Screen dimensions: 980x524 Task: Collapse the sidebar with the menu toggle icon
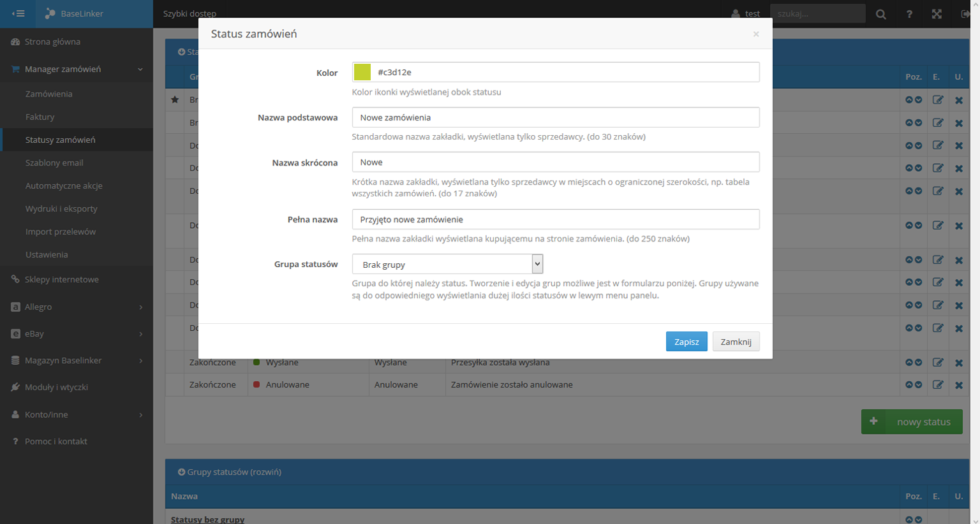pyautogui.click(x=18, y=13)
